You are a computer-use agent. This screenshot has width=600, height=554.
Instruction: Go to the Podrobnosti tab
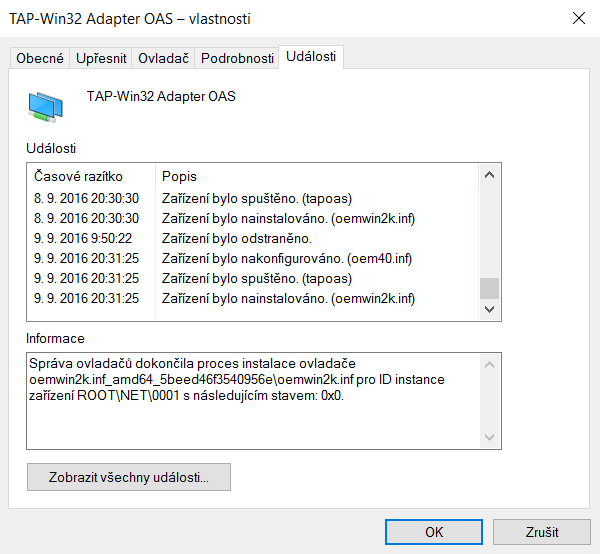[x=237, y=59]
